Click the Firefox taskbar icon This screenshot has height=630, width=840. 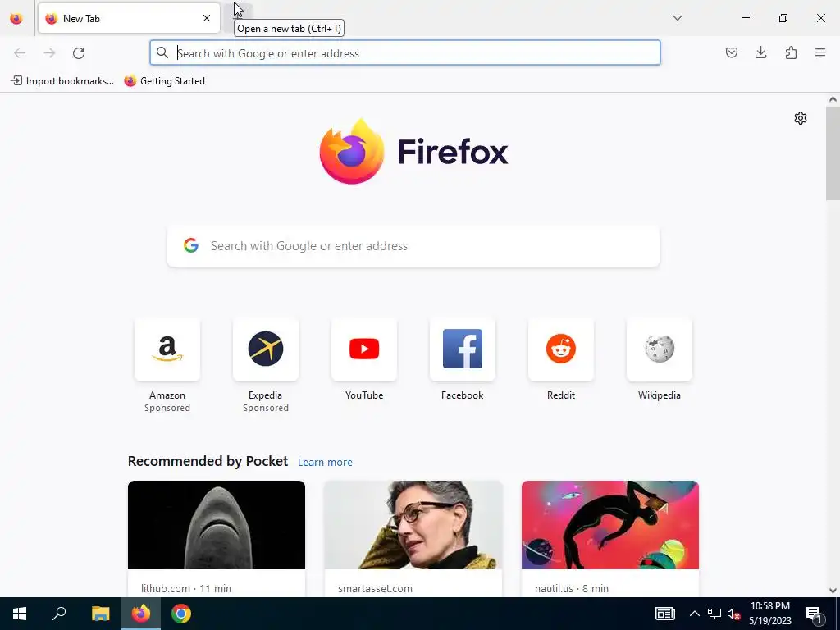[x=141, y=614]
